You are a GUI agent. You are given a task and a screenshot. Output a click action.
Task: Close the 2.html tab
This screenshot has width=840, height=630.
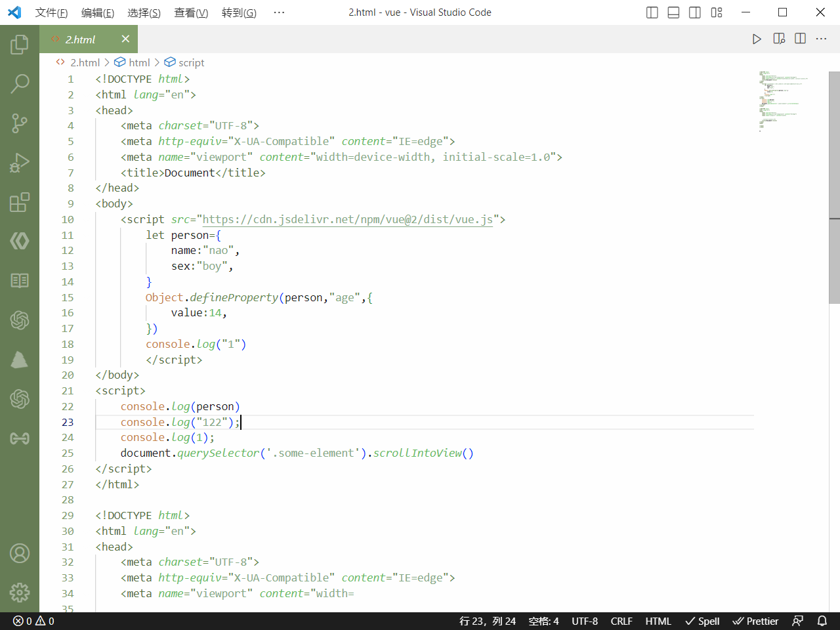(x=125, y=39)
